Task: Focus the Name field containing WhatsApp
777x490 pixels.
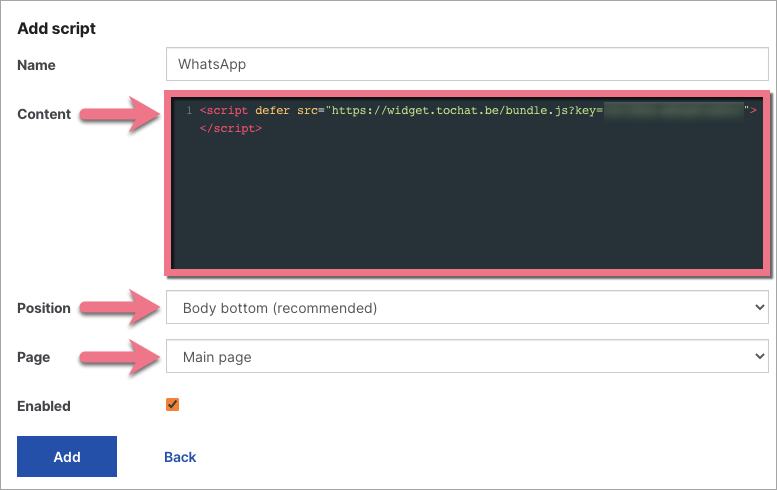Action: [x=466, y=64]
